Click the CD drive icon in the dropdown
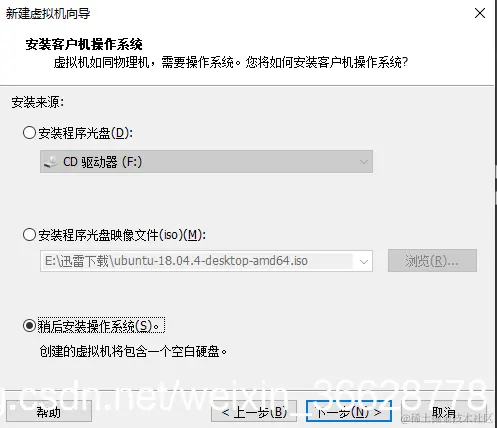Viewport: 497px width, 428px height. pos(51,162)
